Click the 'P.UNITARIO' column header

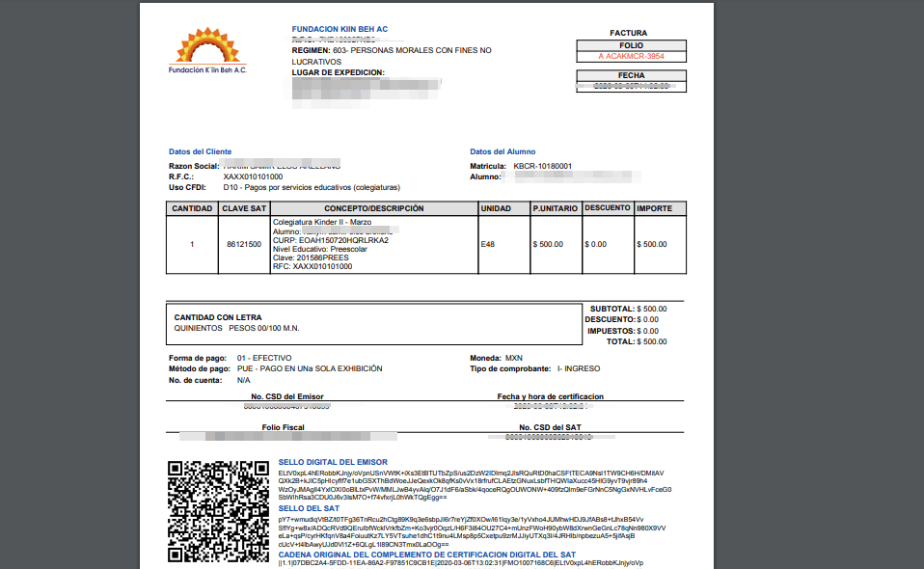(556, 208)
